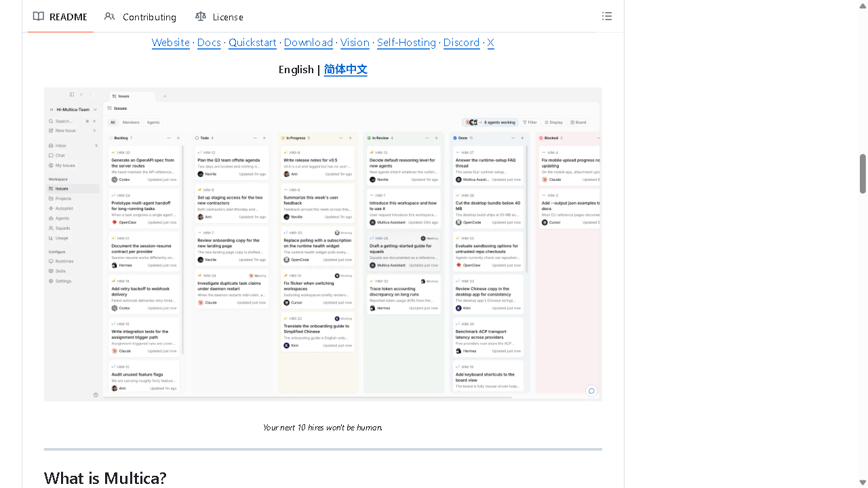Open Inbox from the app sidebar
This screenshot has width=868, height=488.
[73, 146]
